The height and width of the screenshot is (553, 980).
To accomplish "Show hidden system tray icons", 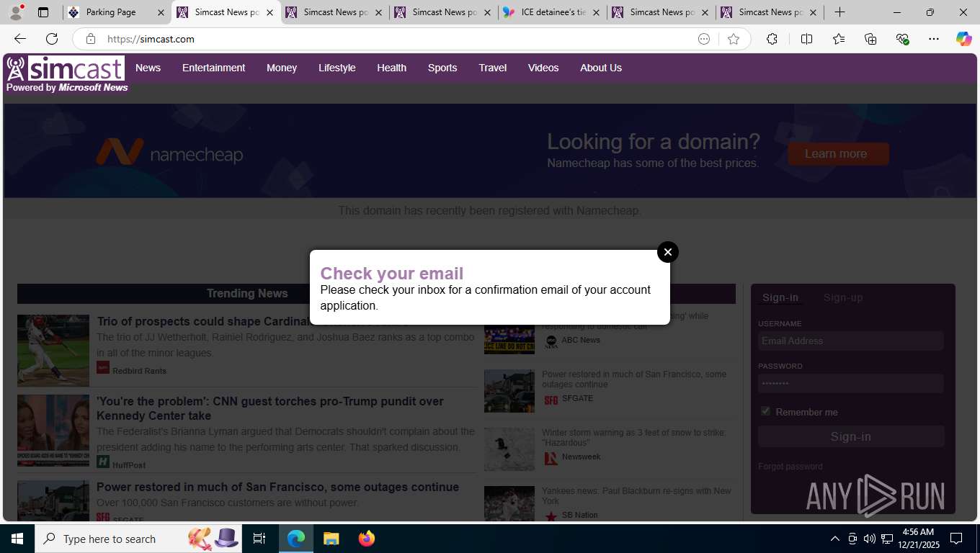I will pos(834,539).
